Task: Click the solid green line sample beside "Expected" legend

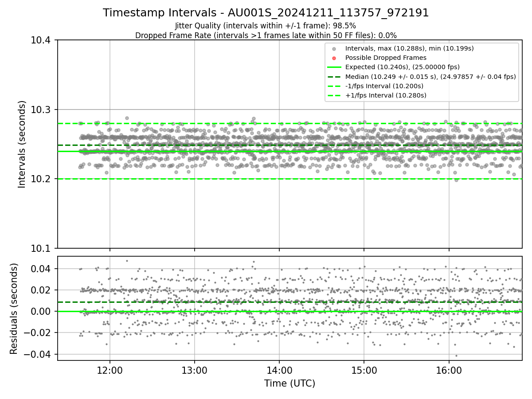Action: click(x=334, y=67)
